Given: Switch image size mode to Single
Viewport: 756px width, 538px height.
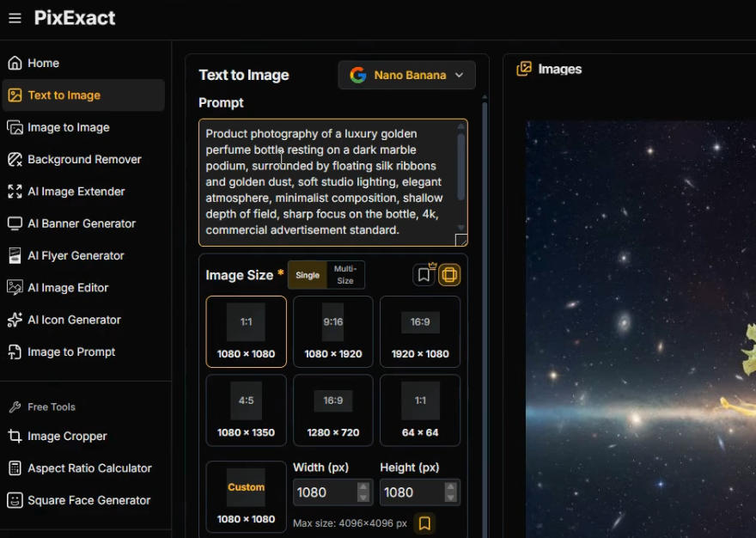Looking at the screenshot, I should coord(308,275).
